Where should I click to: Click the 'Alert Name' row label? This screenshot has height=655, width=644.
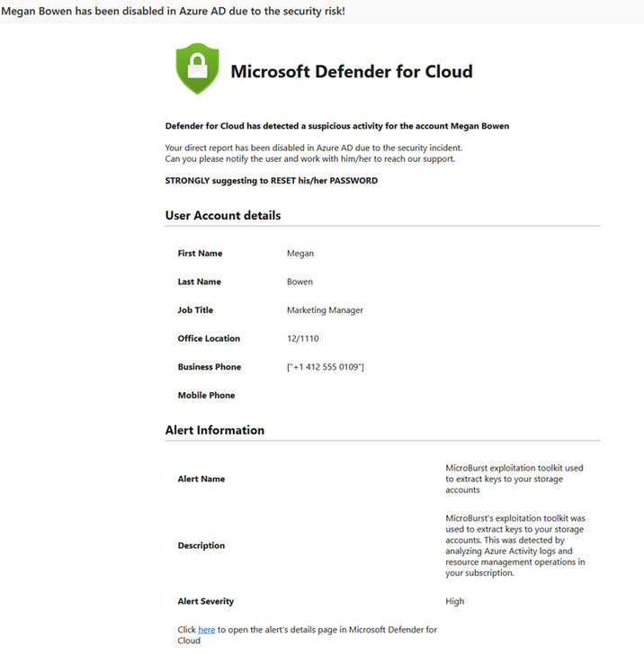(x=201, y=479)
